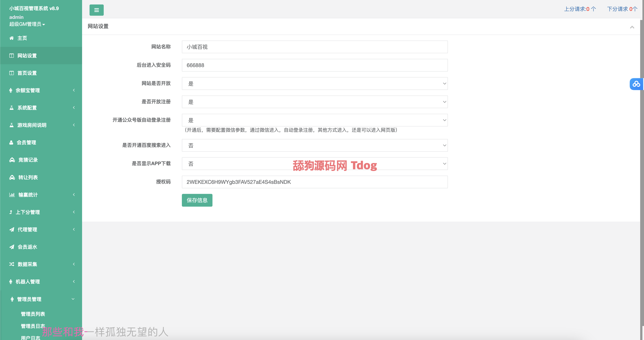Click the user icon beside 会员管理
The image size is (644, 340).
11,142
